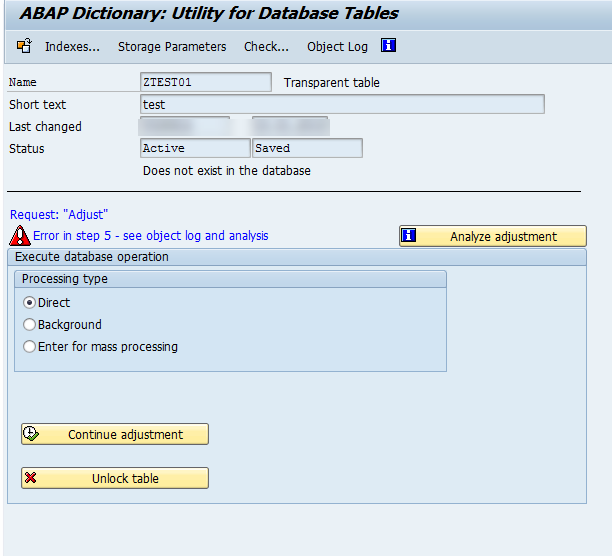The height and width of the screenshot is (556, 612).
Task: Click the 'Status' field label
Action: tap(27, 149)
